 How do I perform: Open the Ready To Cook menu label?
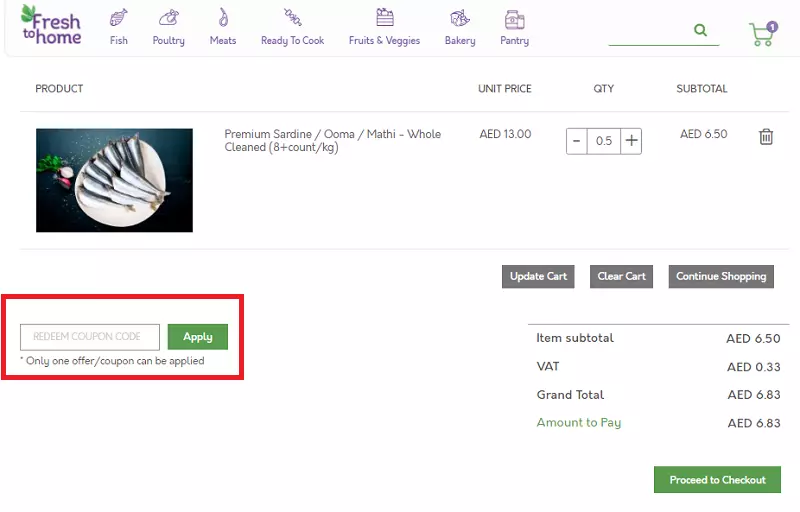coord(292,40)
